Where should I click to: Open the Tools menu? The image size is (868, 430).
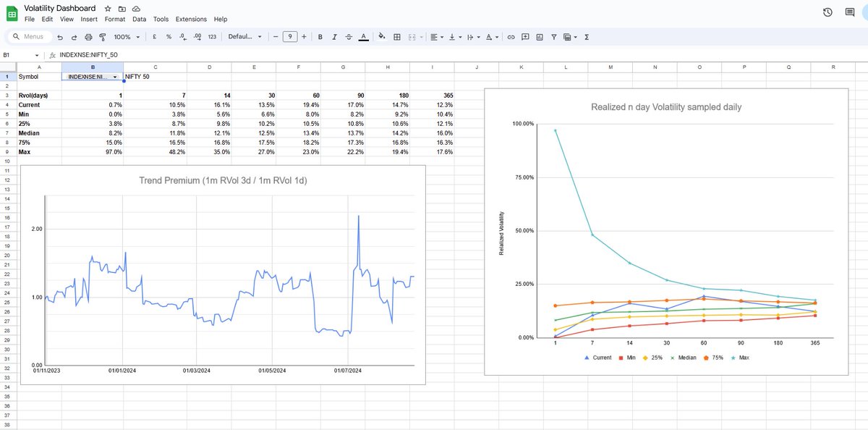click(161, 20)
